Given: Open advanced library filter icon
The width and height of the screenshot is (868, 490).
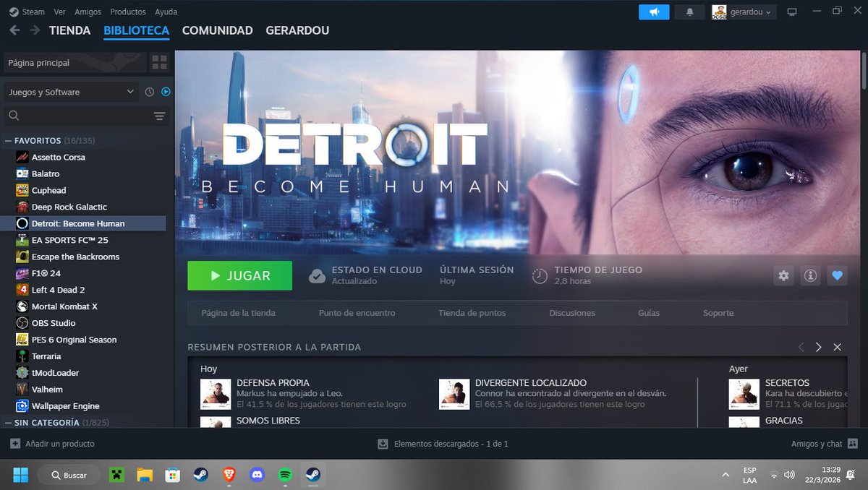Looking at the screenshot, I should tap(159, 116).
